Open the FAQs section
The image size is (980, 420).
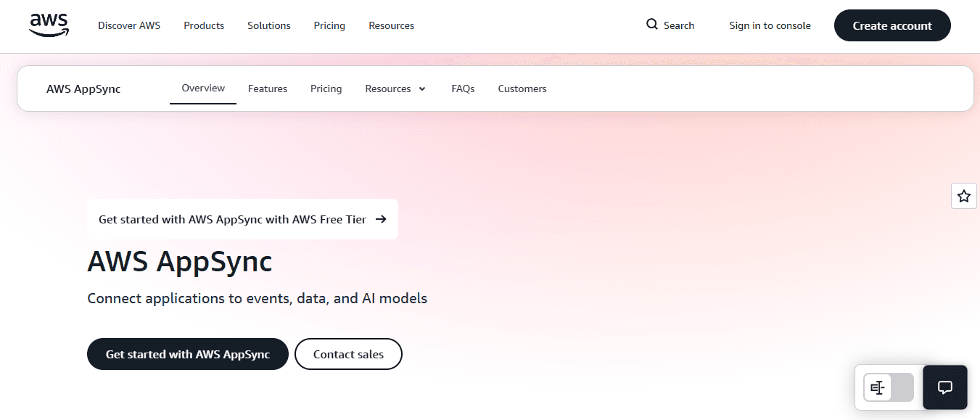pyautogui.click(x=463, y=88)
